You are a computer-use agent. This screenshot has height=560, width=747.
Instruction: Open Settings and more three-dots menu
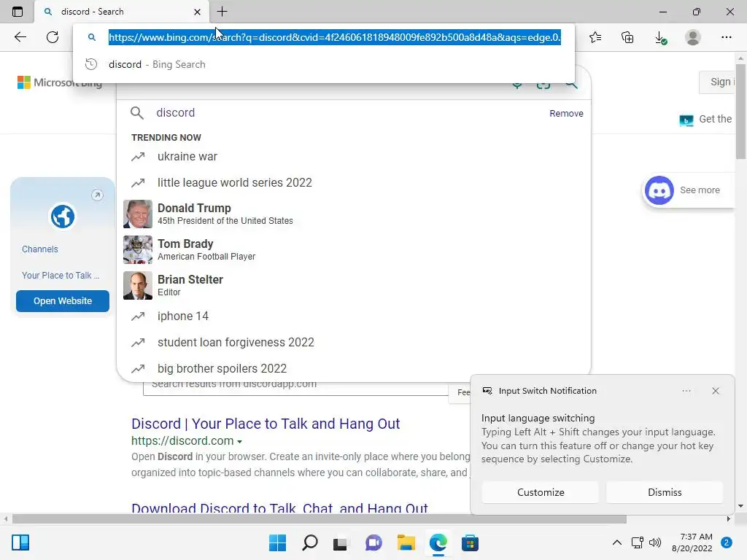[726, 37]
